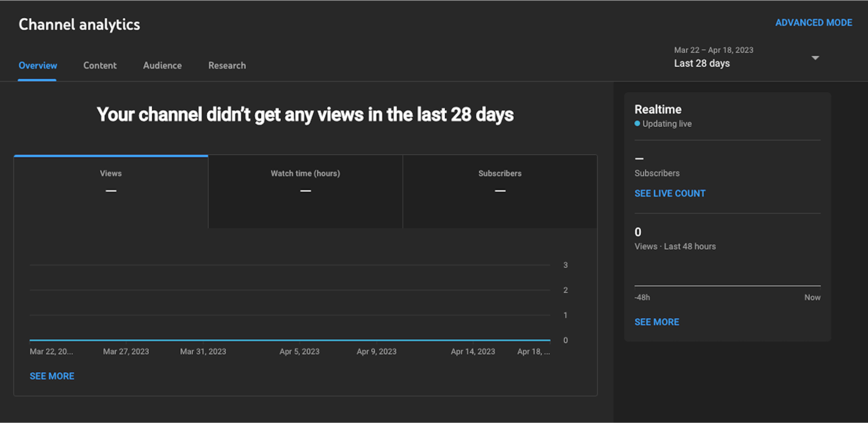This screenshot has width=868, height=423.
Task: Expand the Mar 22 – Apr 18 date selector
Action: 714,50
